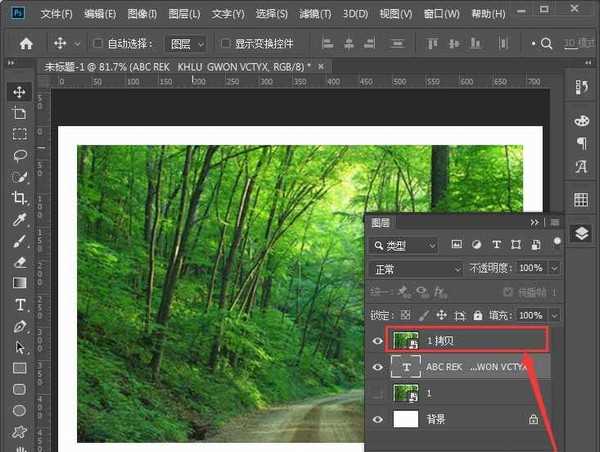
Task: Select the Horizontal Type tool
Action: pos(19,305)
